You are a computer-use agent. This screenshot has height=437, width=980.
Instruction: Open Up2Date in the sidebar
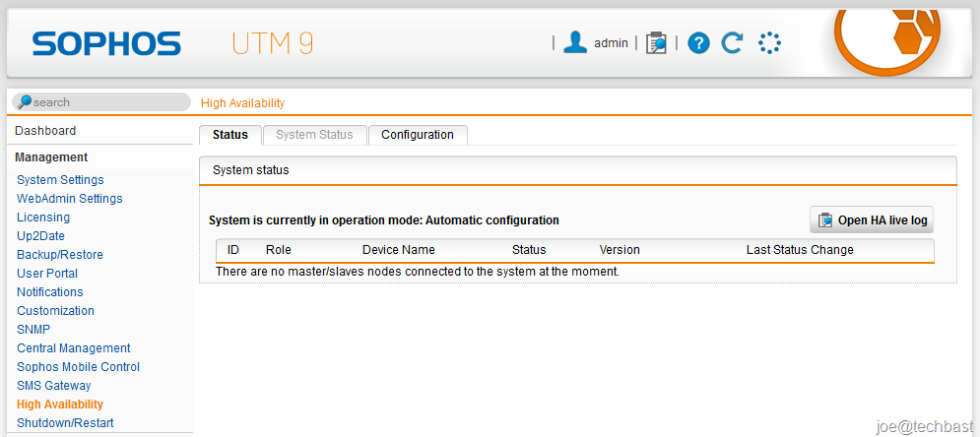pyautogui.click(x=40, y=236)
